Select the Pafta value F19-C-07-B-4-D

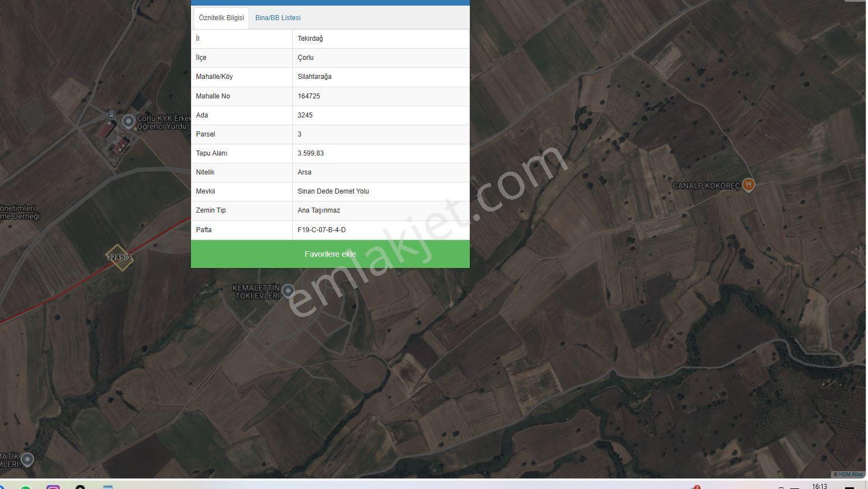point(321,230)
